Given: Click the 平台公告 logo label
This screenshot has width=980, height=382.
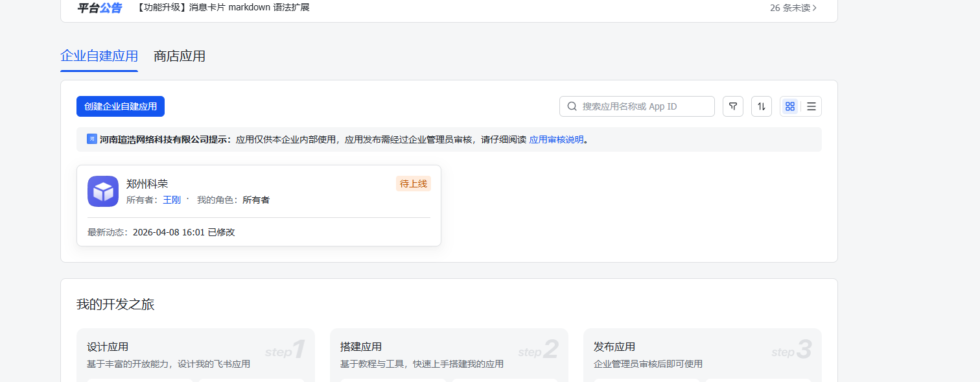Looking at the screenshot, I should [x=99, y=8].
